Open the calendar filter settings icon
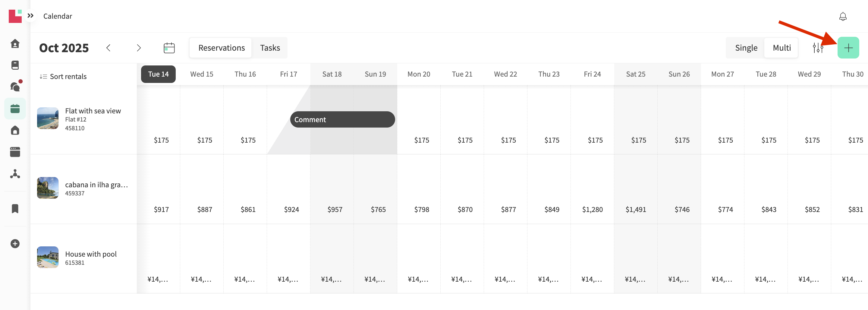Viewport: 868px width, 310px height. point(818,48)
